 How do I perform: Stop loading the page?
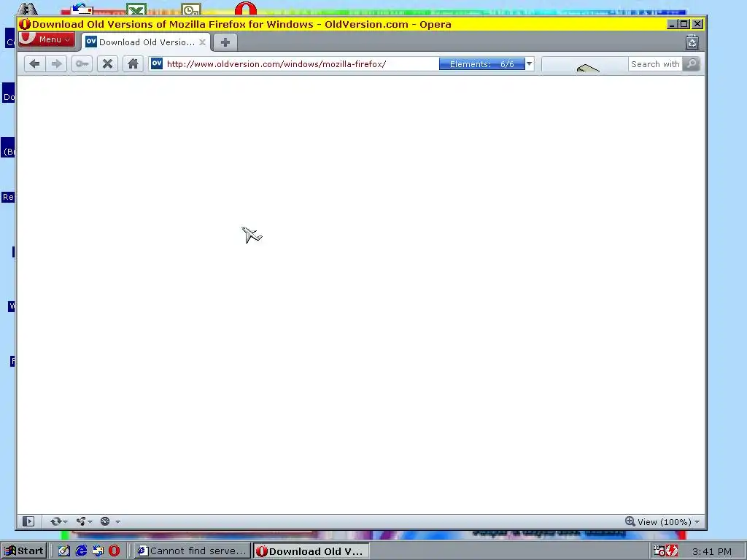[x=108, y=64]
